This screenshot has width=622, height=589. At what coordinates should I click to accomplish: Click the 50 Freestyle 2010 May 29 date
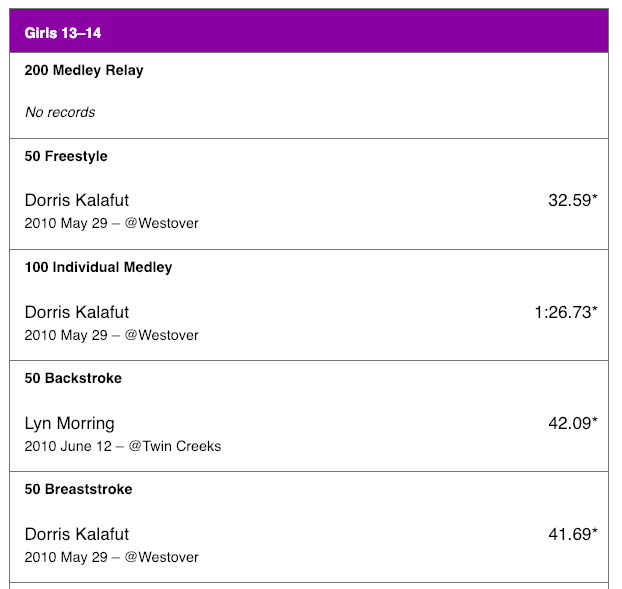click(66, 223)
